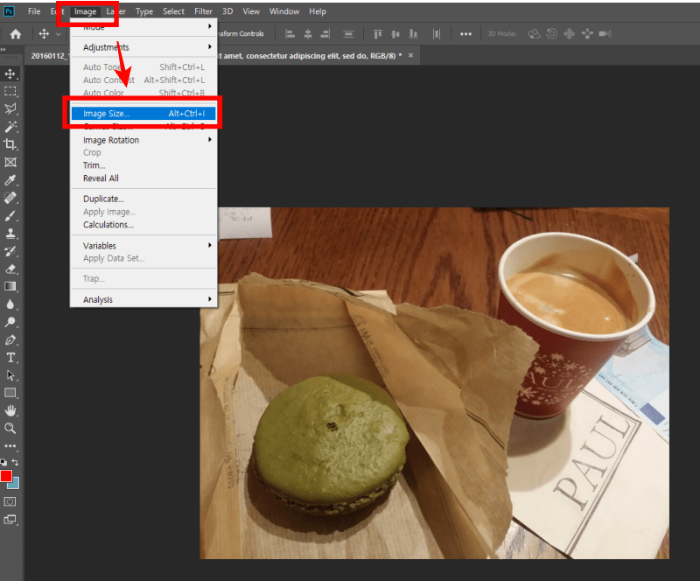
Task: Open the Help menu
Action: [x=317, y=12]
